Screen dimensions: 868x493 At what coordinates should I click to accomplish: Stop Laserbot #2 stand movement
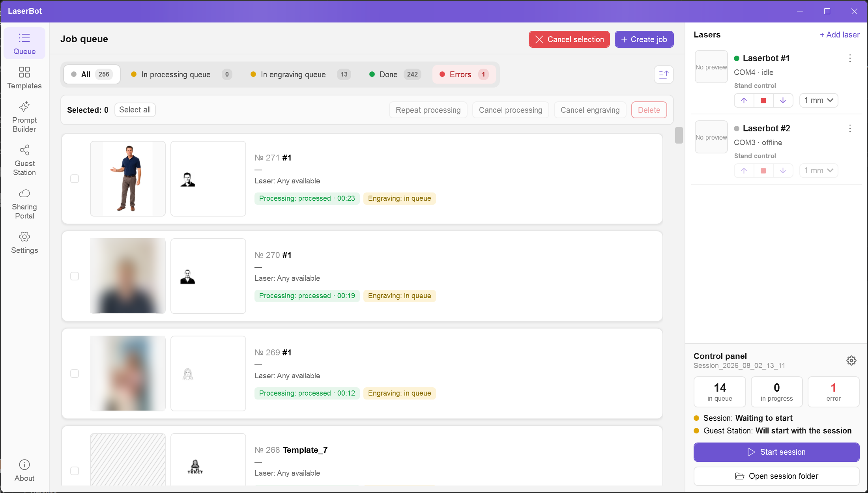tap(763, 170)
